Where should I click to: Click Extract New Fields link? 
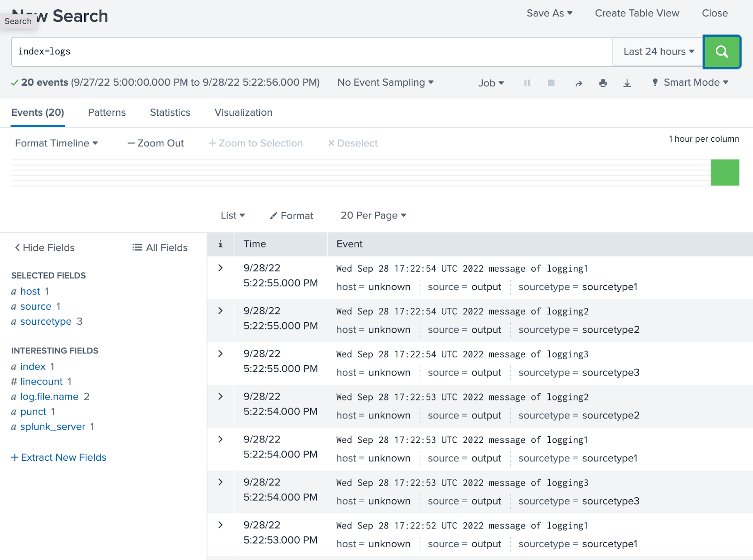[x=58, y=457]
